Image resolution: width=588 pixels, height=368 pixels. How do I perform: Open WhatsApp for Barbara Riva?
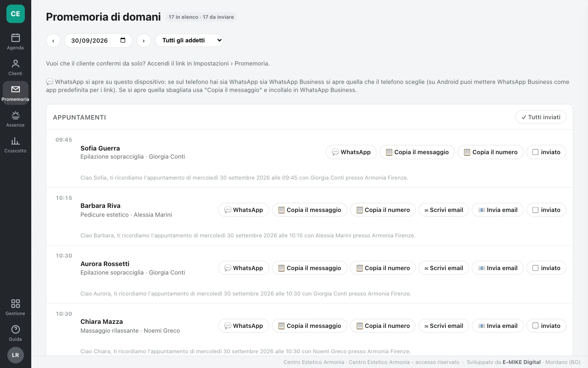coord(244,210)
